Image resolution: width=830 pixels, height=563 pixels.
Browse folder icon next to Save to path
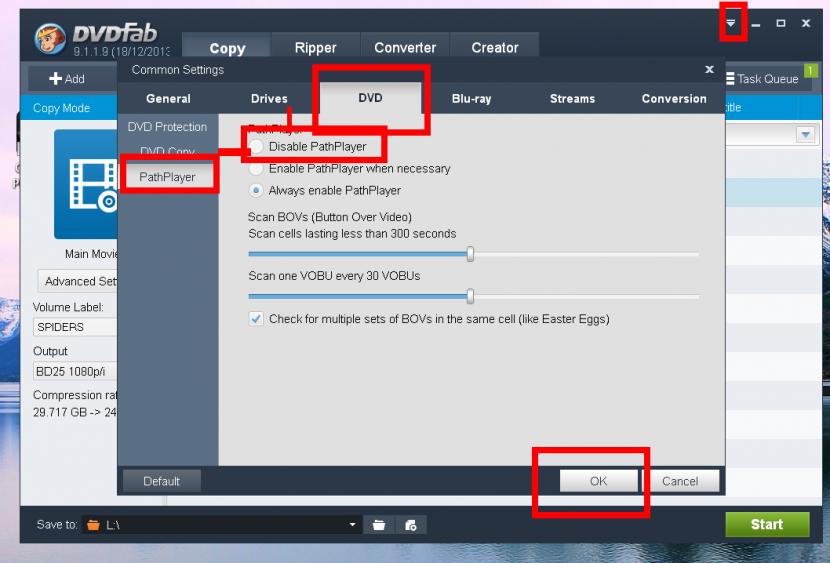point(379,525)
